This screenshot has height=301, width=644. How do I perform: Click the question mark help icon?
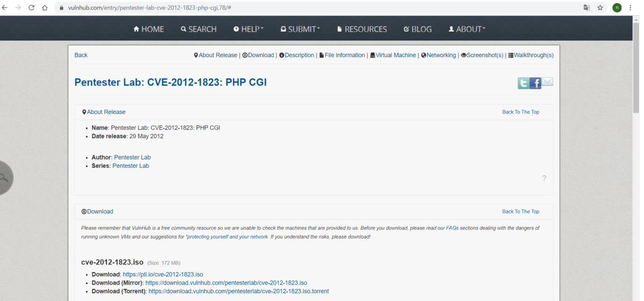(544, 178)
